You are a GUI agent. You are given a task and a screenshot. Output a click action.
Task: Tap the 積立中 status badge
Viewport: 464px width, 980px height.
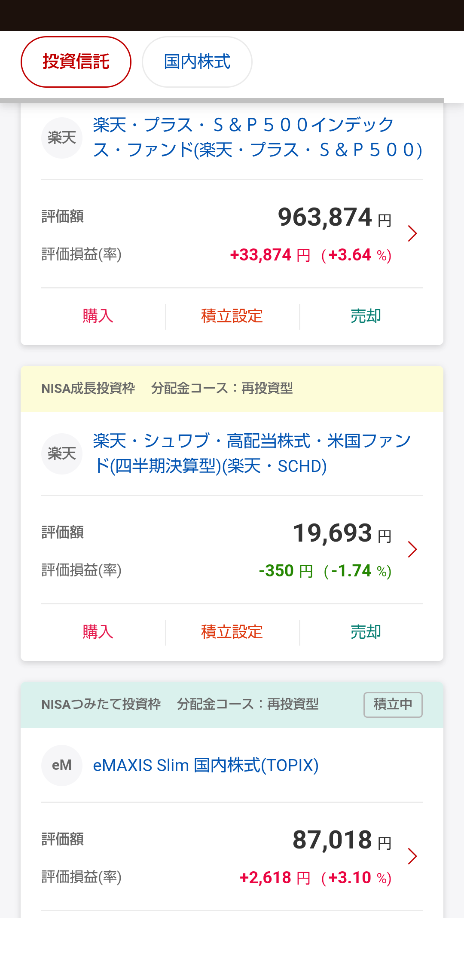point(393,705)
